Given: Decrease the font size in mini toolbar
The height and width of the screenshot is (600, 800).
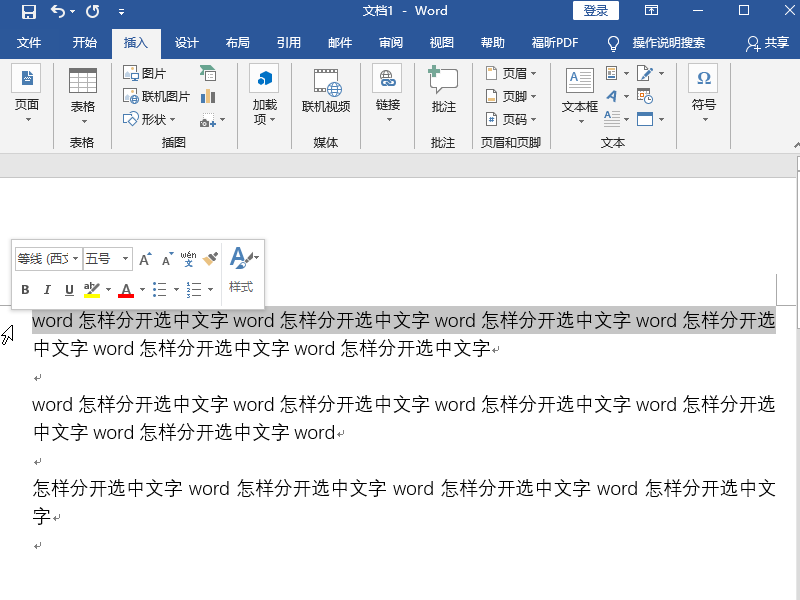Looking at the screenshot, I should tap(167, 259).
